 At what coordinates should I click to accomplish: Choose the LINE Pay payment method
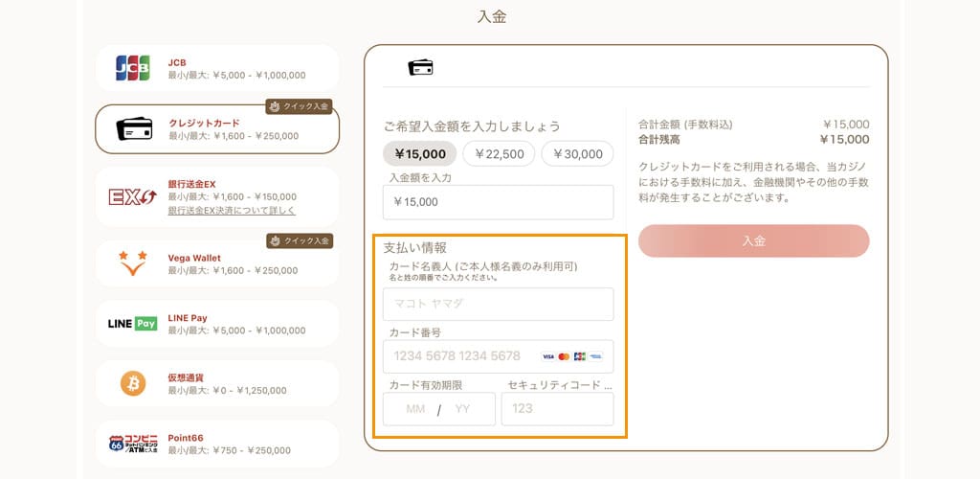(x=217, y=323)
